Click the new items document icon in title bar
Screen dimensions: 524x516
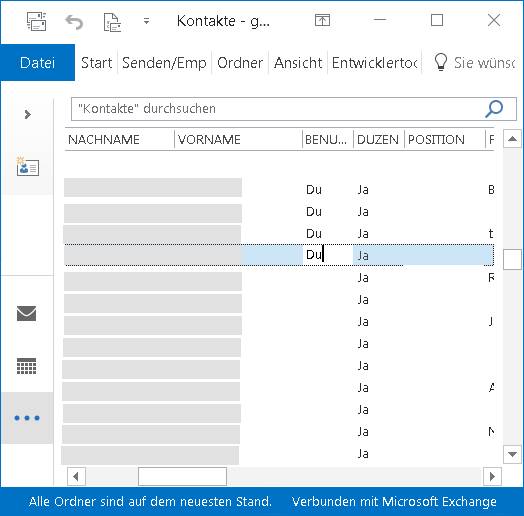click(x=112, y=22)
